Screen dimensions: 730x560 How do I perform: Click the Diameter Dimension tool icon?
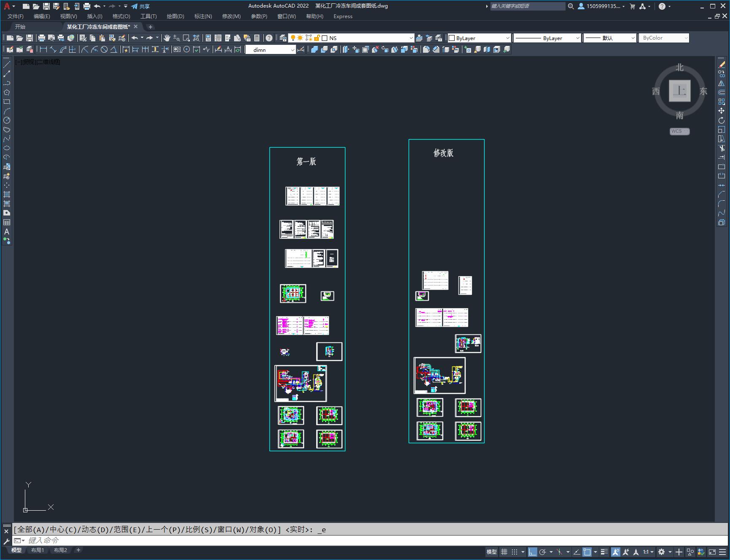[104, 49]
